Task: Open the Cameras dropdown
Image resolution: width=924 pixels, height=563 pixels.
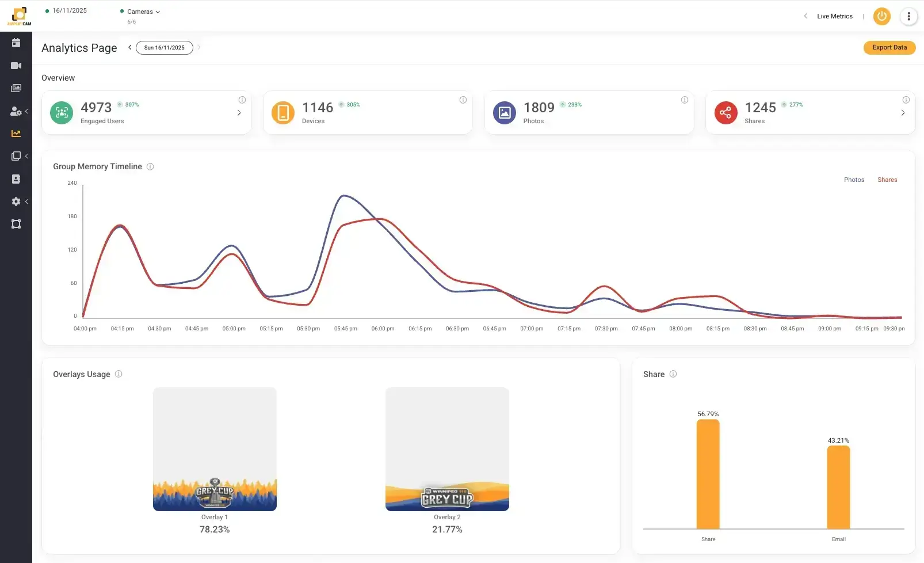Action: (x=140, y=11)
